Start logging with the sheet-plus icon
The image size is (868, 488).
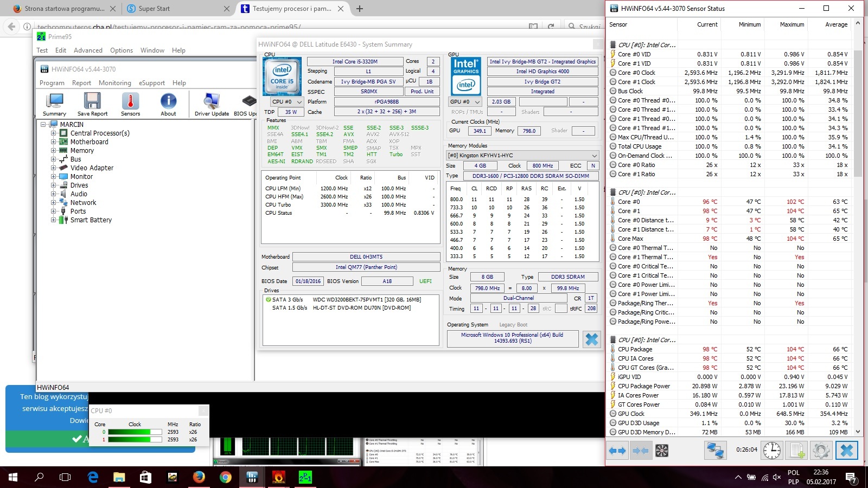coord(797,451)
